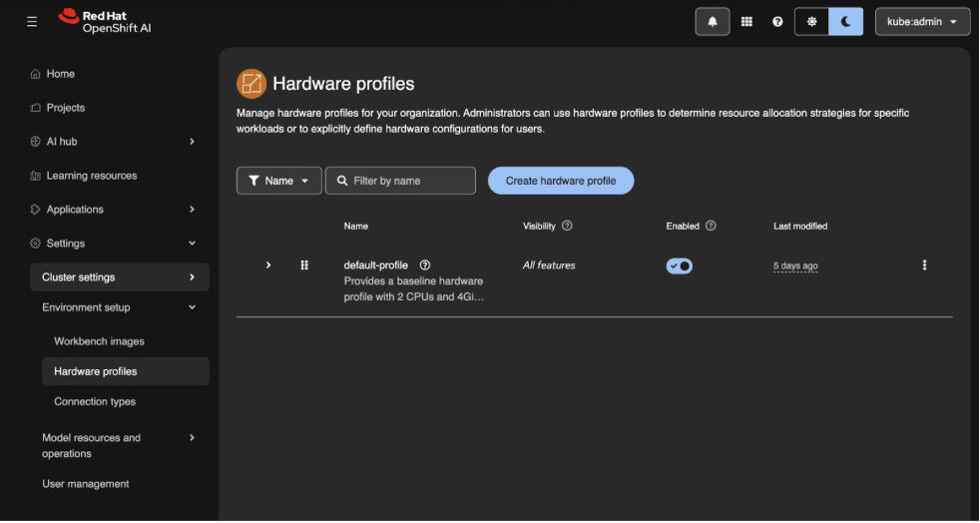Click help icon next to Visibility column
This screenshot has height=523, width=980.
coord(567,226)
